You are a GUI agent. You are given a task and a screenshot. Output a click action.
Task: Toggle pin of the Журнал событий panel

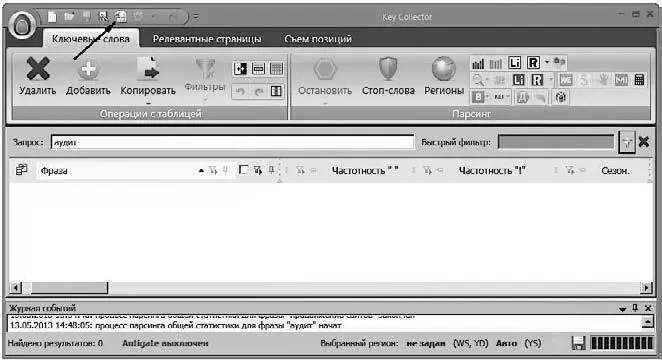pyautogui.click(x=635, y=308)
